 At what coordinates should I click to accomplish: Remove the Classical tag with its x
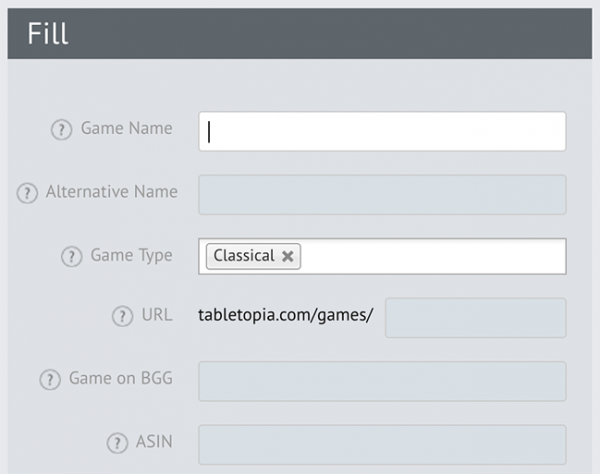click(288, 256)
